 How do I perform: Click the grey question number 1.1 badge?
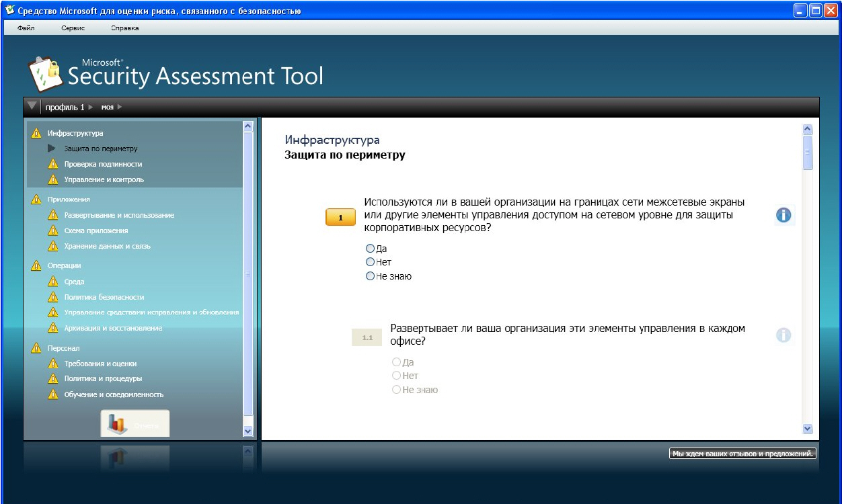pos(367,337)
